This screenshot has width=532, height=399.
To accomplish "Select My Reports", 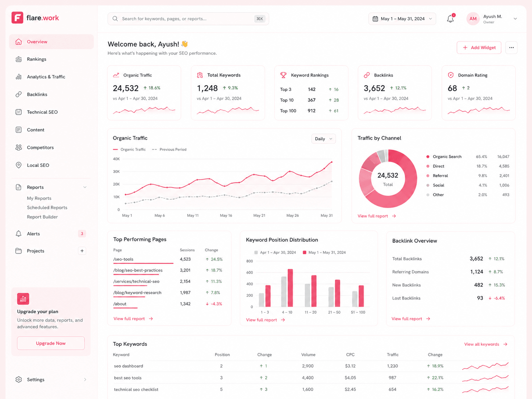I will pos(39,198).
